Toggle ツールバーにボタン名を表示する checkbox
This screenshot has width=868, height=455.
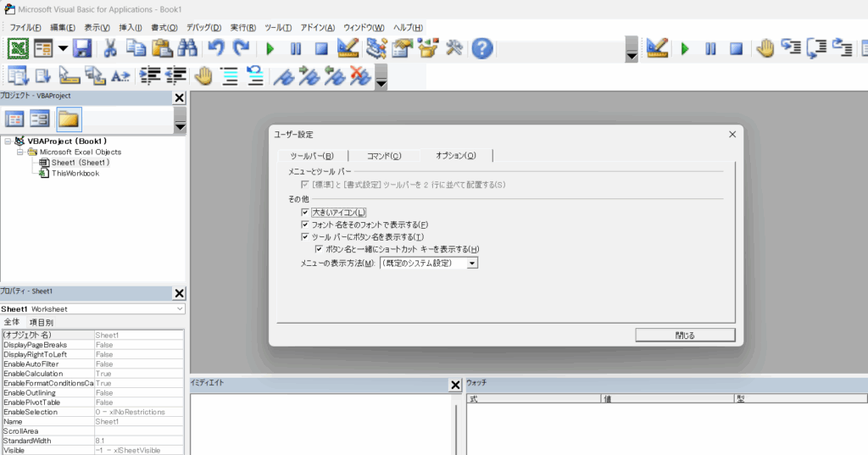(305, 236)
